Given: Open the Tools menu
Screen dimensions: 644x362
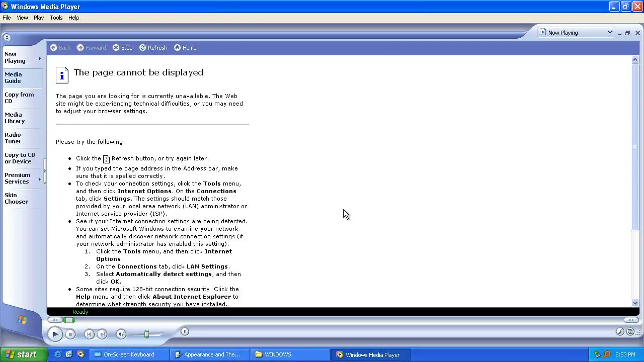Looking at the screenshot, I should 56,18.
